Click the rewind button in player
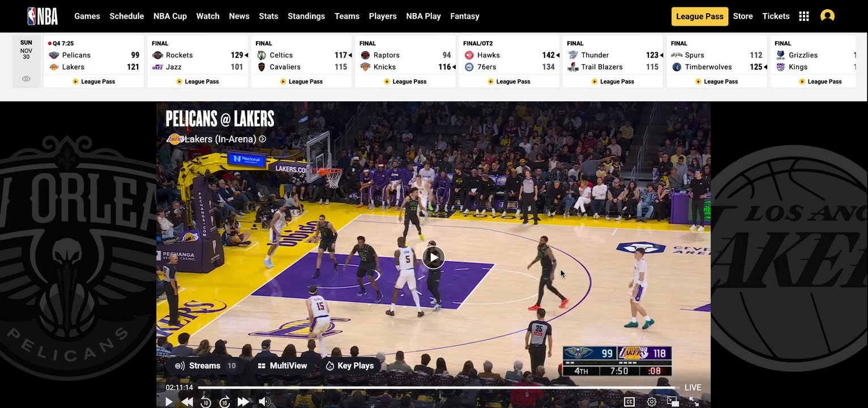 187,402
